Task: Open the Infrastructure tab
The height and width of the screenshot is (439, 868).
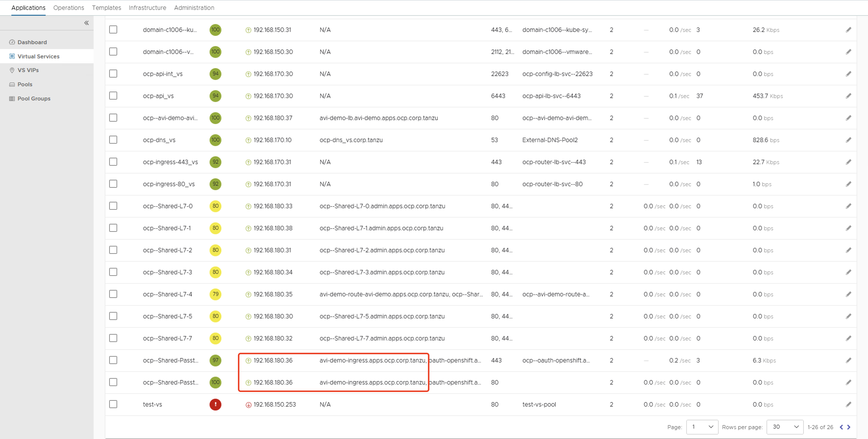Action: pyautogui.click(x=147, y=8)
